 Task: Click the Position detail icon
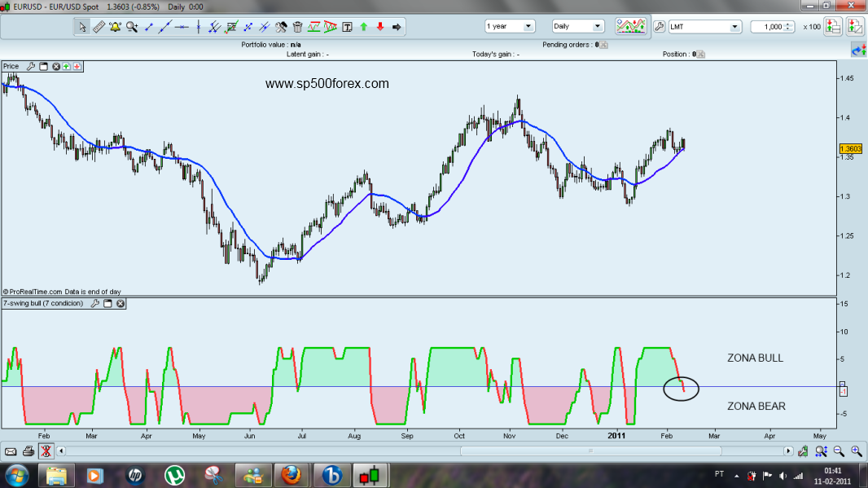(701, 55)
